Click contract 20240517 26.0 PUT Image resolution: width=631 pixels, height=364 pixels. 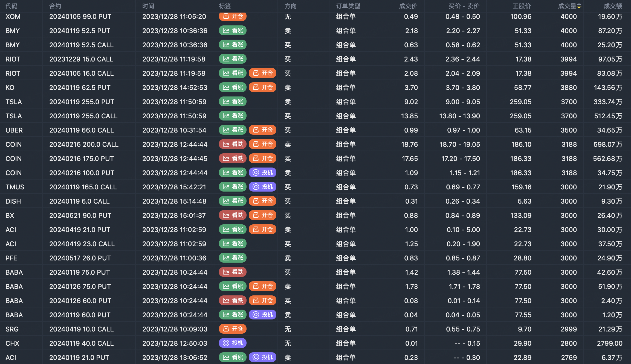pyautogui.click(x=80, y=258)
